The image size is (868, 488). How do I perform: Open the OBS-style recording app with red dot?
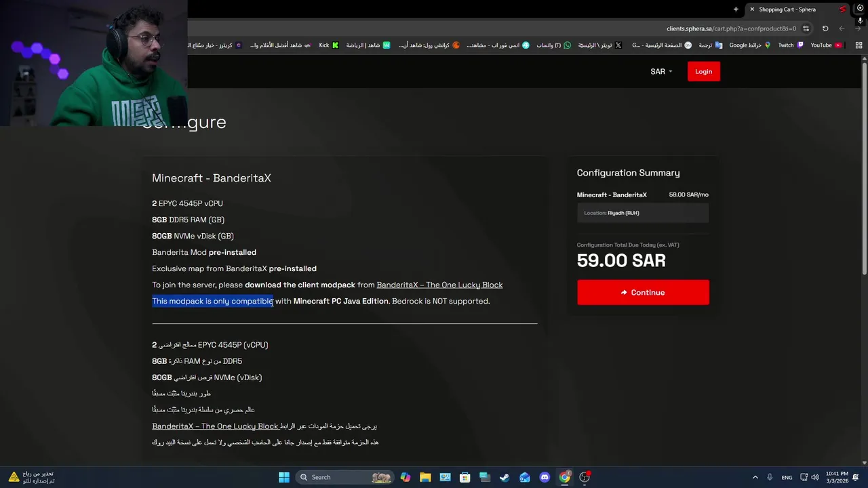click(x=585, y=477)
